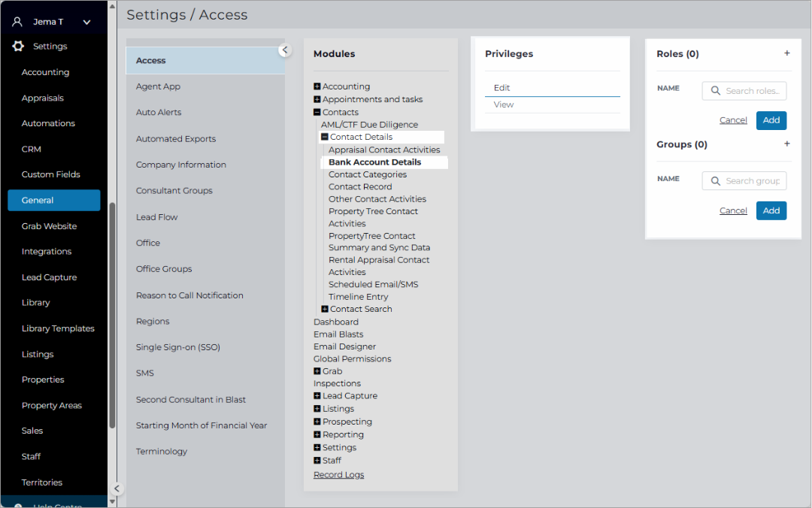Collapse the left sidebar with bottom arrow
The width and height of the screenshot is (812, 508).
pos(117,488)
